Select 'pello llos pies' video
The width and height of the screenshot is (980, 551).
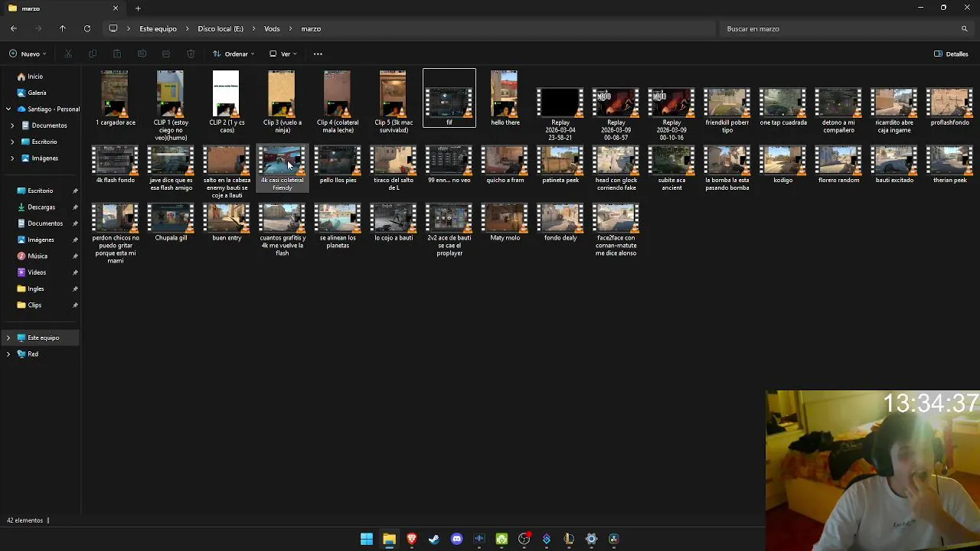click(338, 165)
